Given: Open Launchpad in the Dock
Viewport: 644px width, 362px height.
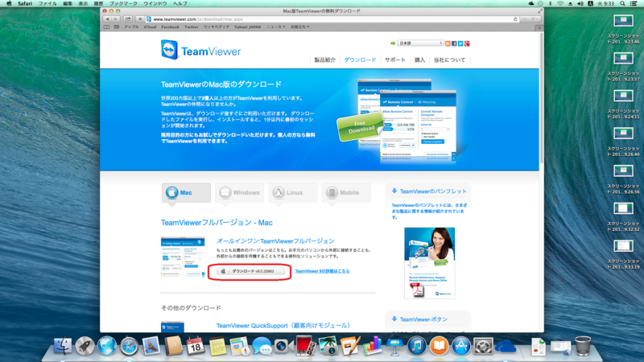Looking at the screenshot, I should coord(85,346).
